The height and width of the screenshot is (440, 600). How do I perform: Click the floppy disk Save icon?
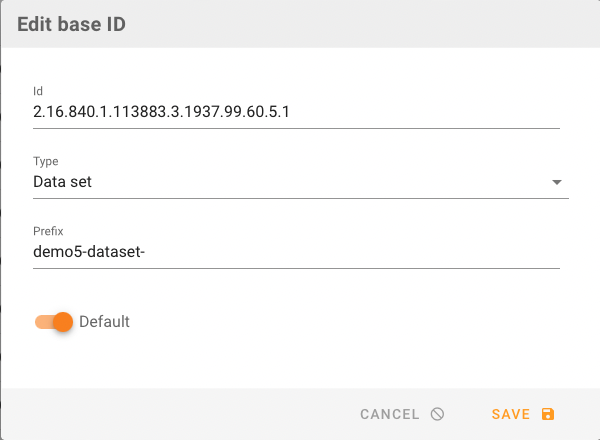pos(547,414)
